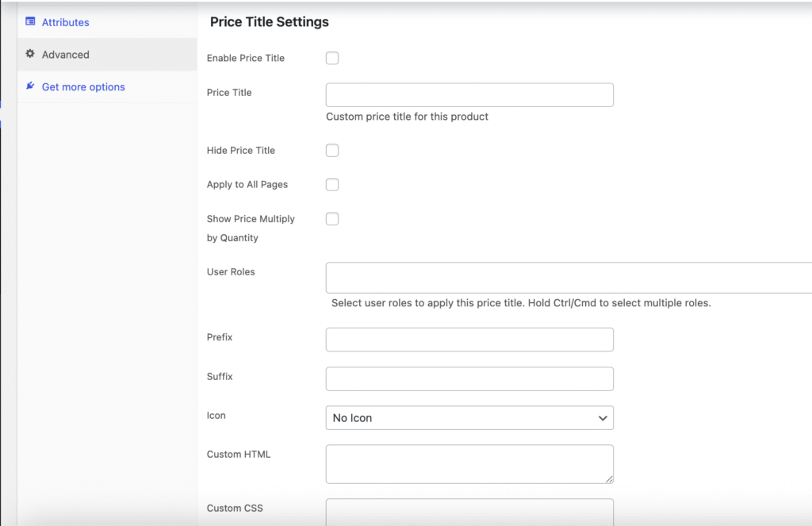Click inside the User Roles selection box

click(568, 278)
